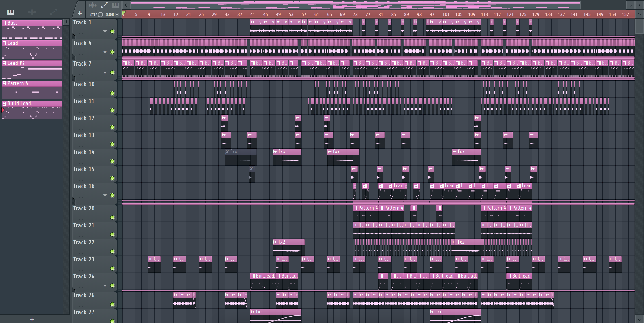Select the Lead #2 pattern in picker

point(32,70)
